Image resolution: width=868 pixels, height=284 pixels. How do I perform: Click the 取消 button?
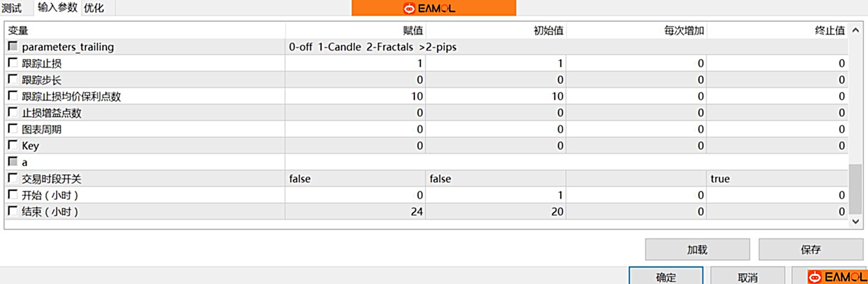(747, 277)
